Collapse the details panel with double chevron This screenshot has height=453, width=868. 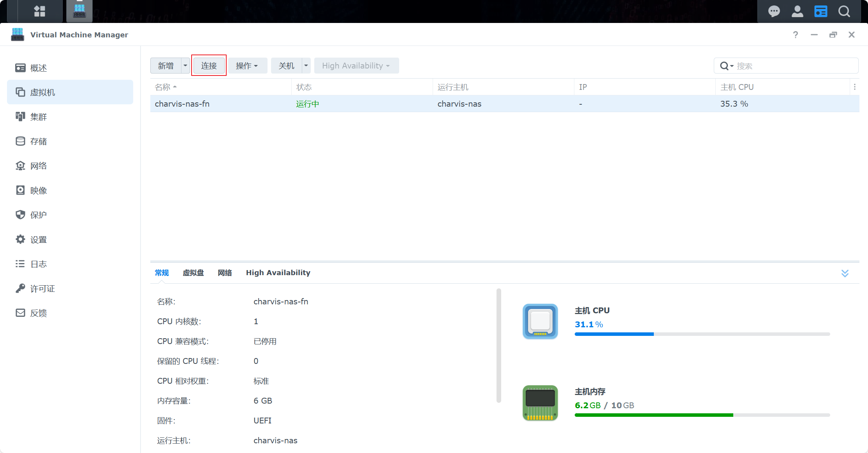point(845,273)
